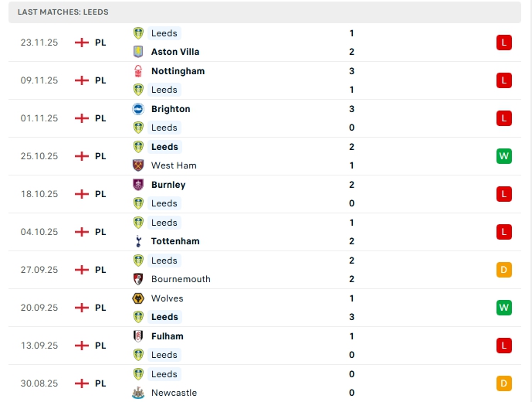Click the Aston Villa club crest
Viewport: 532px width, 402px height.
click(138, 52)
